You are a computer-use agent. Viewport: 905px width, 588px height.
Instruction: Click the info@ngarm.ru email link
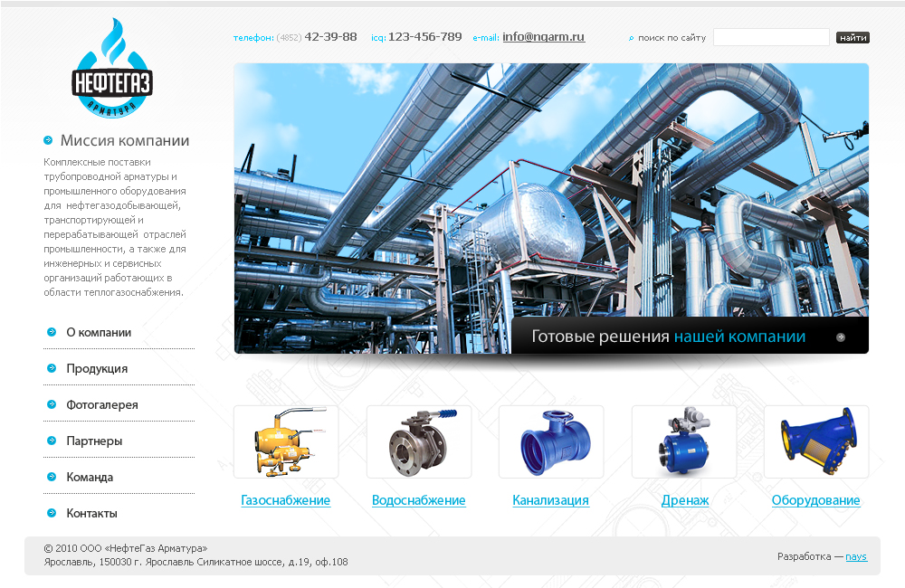[543, 37]
